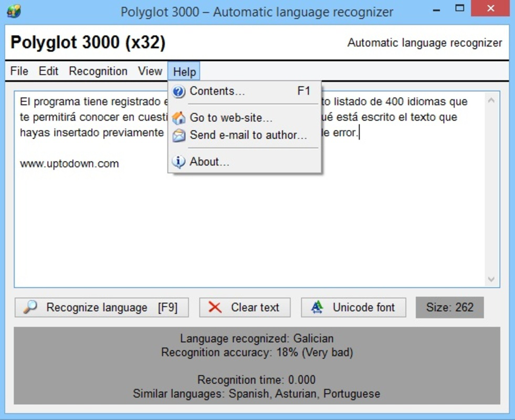Click the magnifier icon on Recognize language

pyautogui.click(x=30, y=307)
